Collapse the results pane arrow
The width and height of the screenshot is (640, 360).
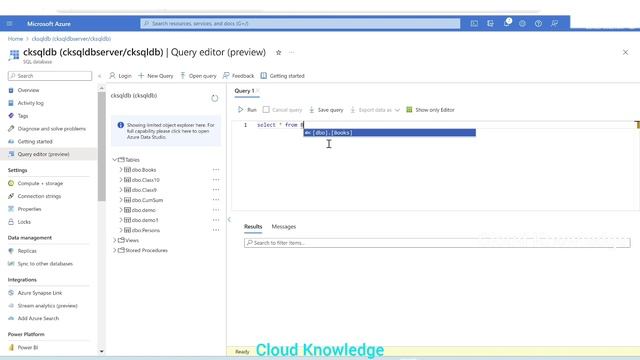pos(229,219)
